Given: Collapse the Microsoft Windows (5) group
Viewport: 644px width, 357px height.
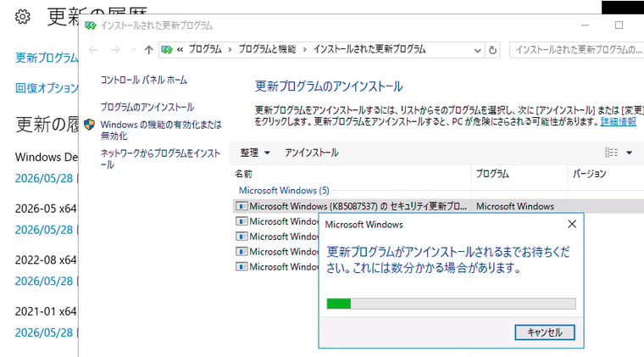Looking at the screenshot, I should tap(284, 191).
